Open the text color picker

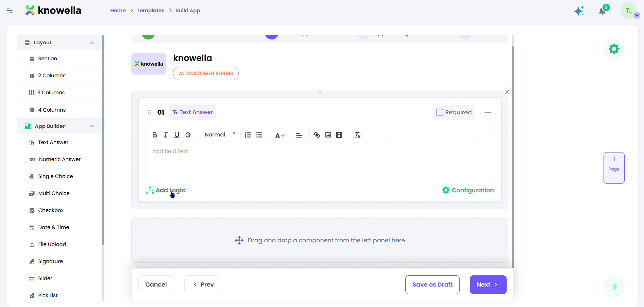click(280, 135)
